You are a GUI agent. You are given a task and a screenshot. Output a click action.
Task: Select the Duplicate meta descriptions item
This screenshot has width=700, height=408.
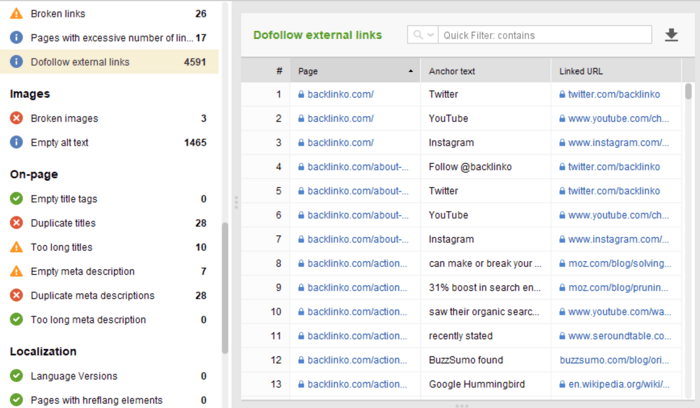point(109,296)
